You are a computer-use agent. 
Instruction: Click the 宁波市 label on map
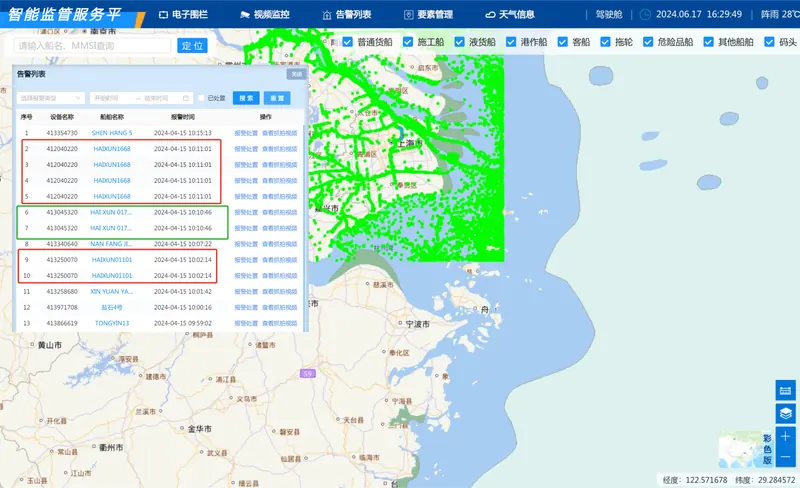[417, 324]
